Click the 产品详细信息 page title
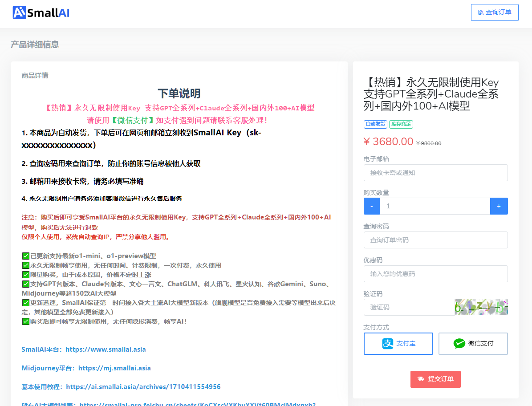This screenshot has width=532, height=406. click(35, 45)
